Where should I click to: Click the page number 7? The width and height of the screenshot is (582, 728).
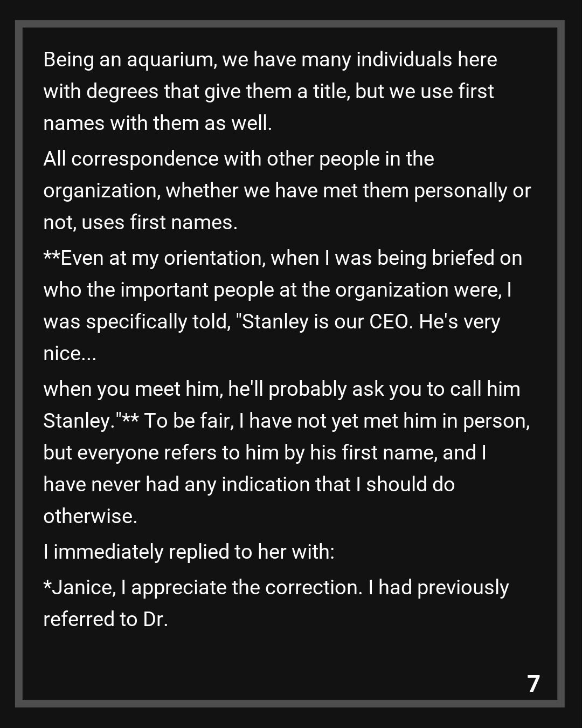point(533,684)
